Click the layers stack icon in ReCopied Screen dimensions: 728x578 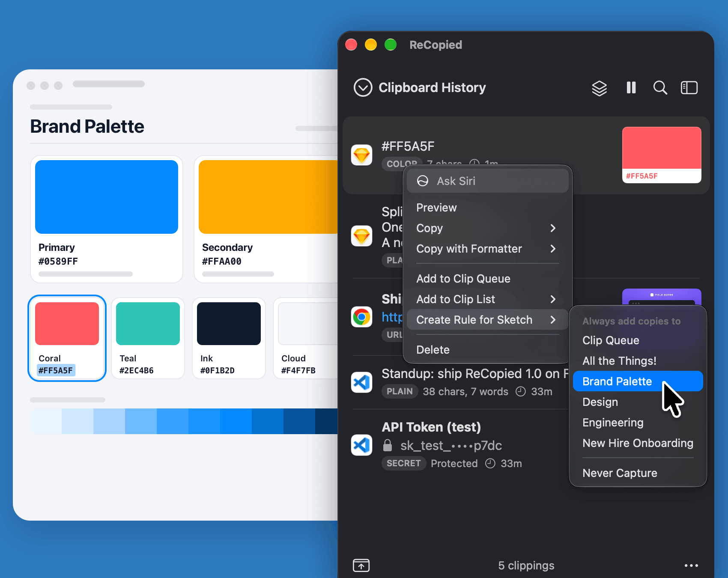pyautogui.click(x=599, y=88)
